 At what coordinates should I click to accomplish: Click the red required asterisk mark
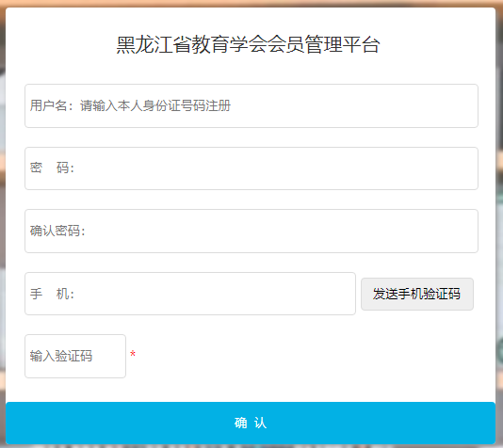pyautogui.click(x=133, y=354)
